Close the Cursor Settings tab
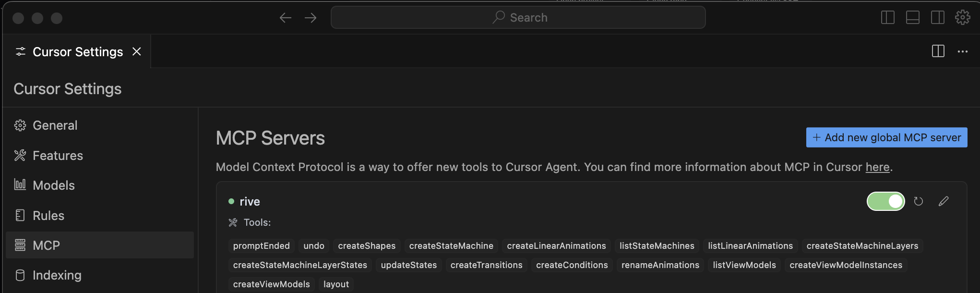980x293 pixels. click(137, 51)
